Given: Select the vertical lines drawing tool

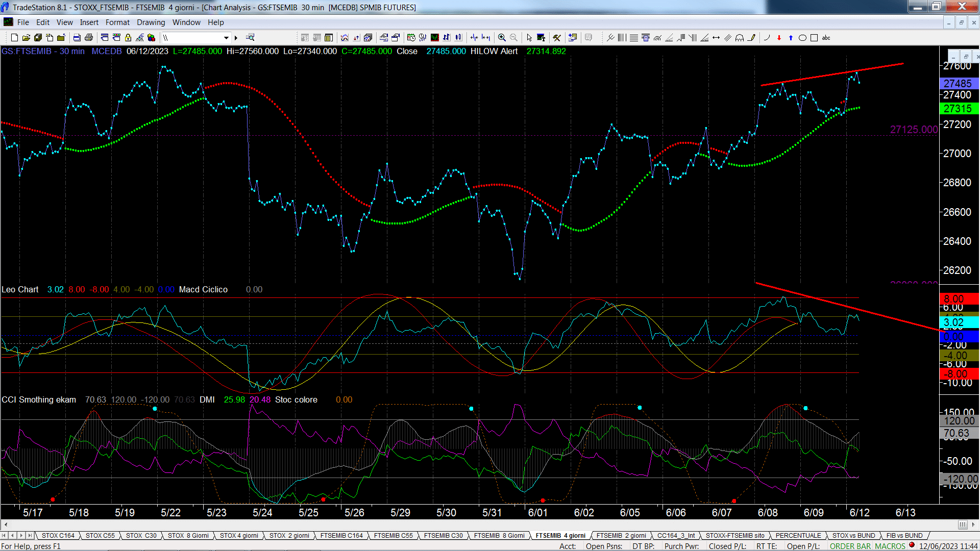Looking at the screenshot, I should click(622, 38).
